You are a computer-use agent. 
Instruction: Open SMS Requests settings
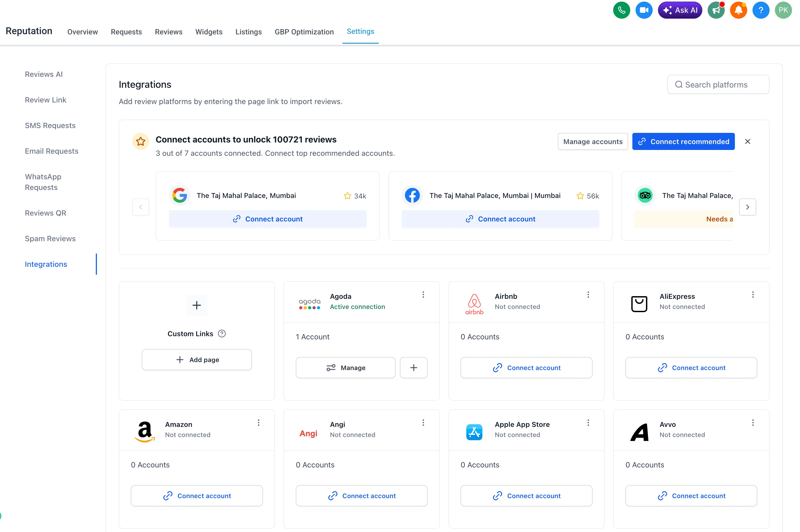click(x=50, y=125)
